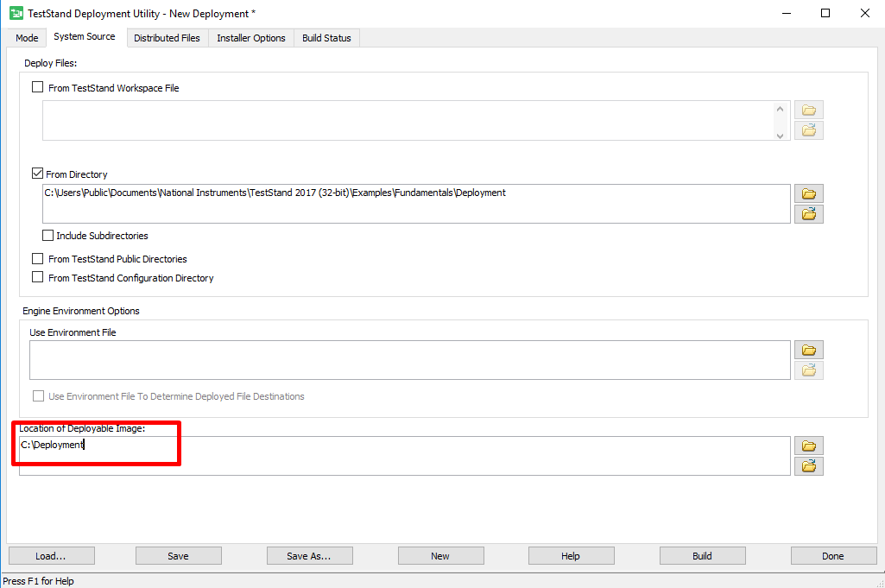The width and height of the screenshot is (885, 588).
Task: Close the TestStand Deployment Utility window
Action: [x=864, y=13]
